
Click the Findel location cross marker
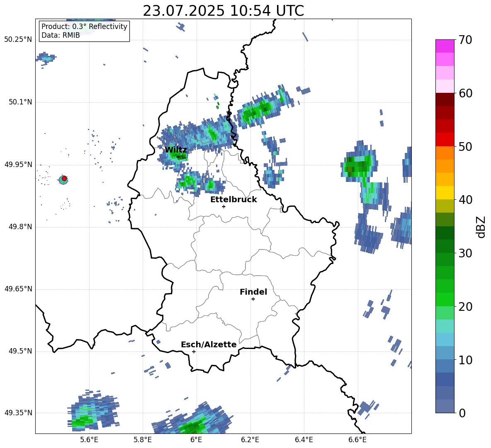pyautogui.click(x=253, y=299)
